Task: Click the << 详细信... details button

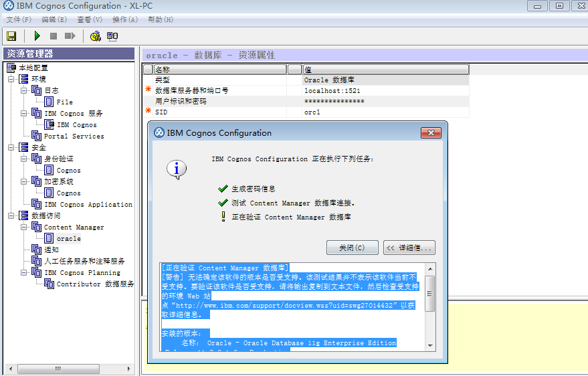Action: tap(409, 248)
